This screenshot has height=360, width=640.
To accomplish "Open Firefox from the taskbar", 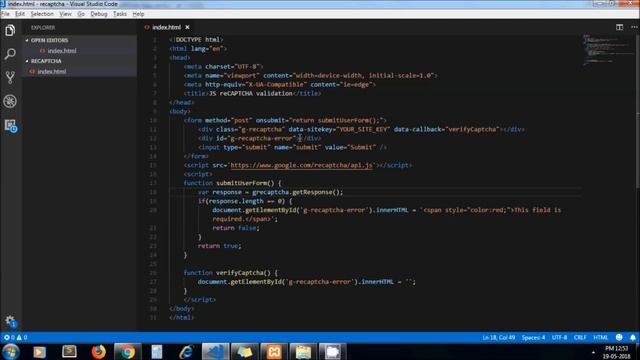I will pyautogui.click(x=98, y=351).
